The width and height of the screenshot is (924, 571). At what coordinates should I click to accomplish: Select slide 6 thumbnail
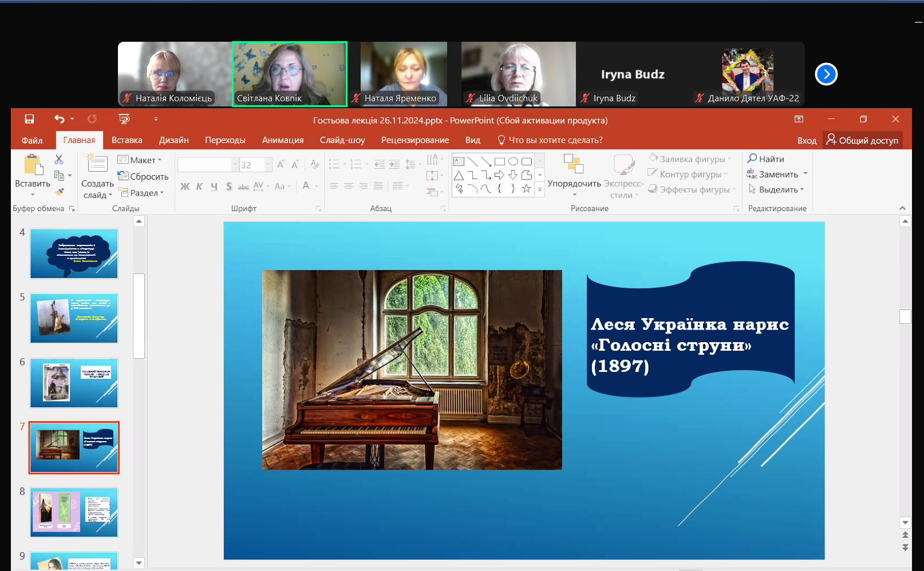(74, 383)
